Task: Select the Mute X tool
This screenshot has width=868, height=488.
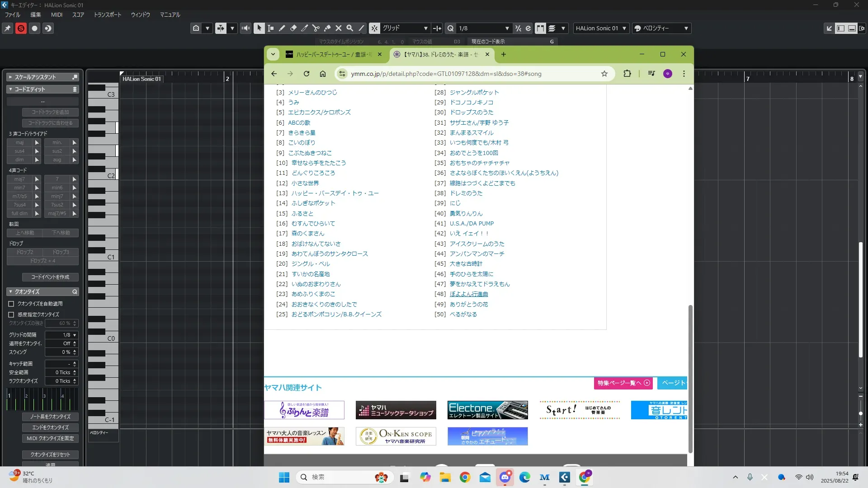Action: coord(339,28)
